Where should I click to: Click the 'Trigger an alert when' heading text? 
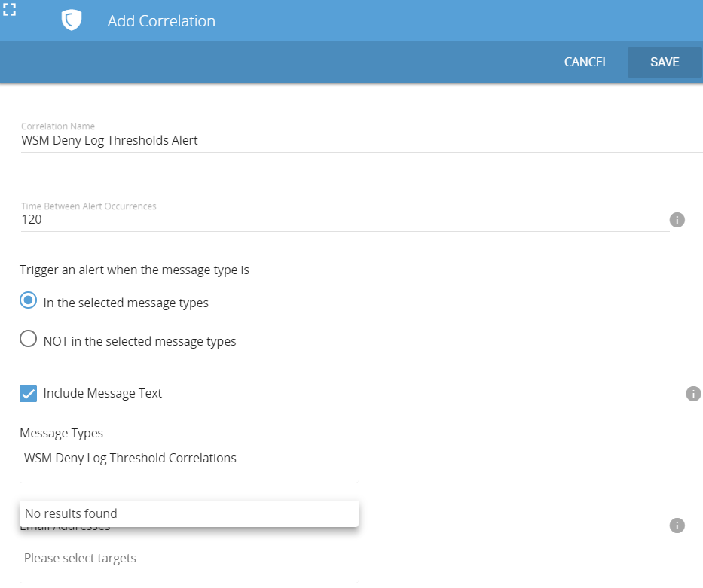(x=134, y=270)
